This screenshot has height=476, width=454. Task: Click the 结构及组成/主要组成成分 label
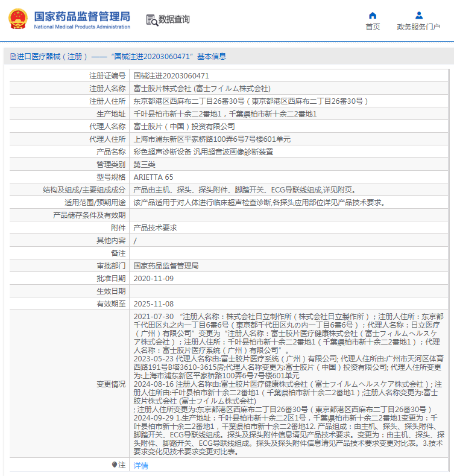tap(84, 190)
